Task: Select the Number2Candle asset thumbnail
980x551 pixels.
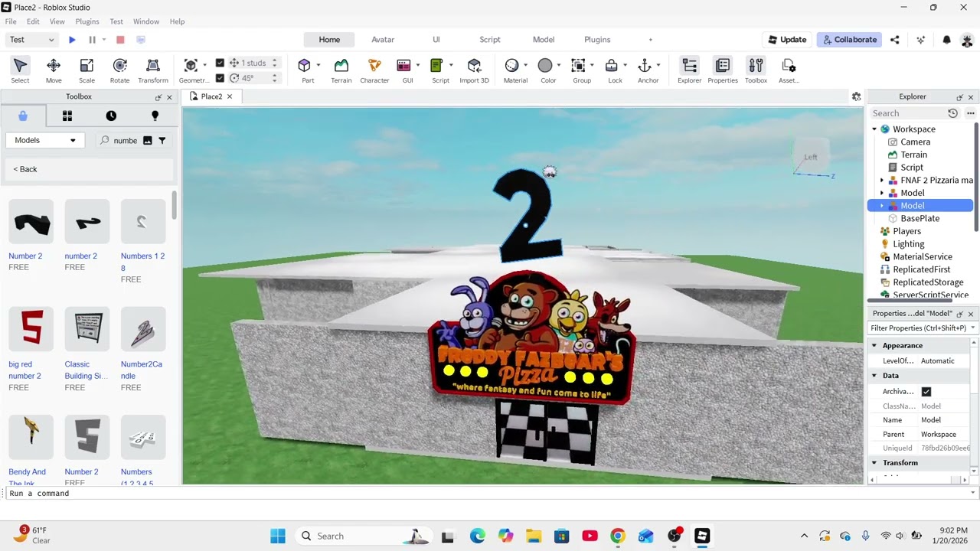Action: pyautogui.click(x=143, y=329)
